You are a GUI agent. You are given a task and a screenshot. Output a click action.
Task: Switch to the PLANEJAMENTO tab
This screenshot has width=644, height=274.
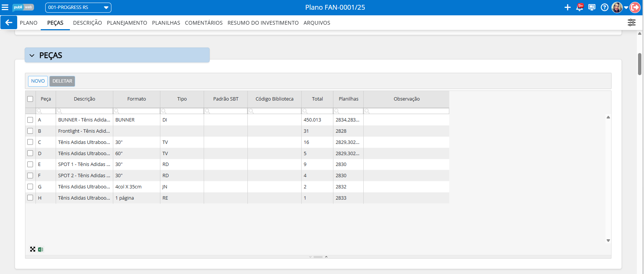(127, 23)
